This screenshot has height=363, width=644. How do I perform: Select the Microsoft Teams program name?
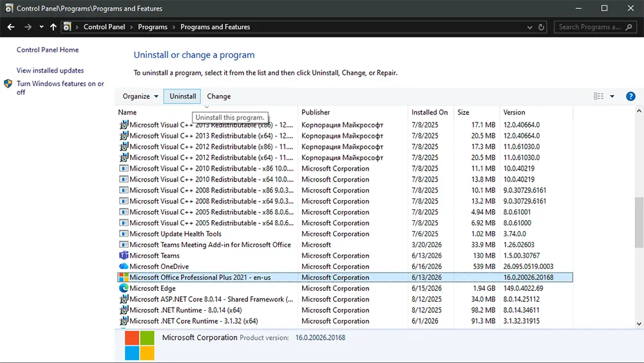click(155, 256)
